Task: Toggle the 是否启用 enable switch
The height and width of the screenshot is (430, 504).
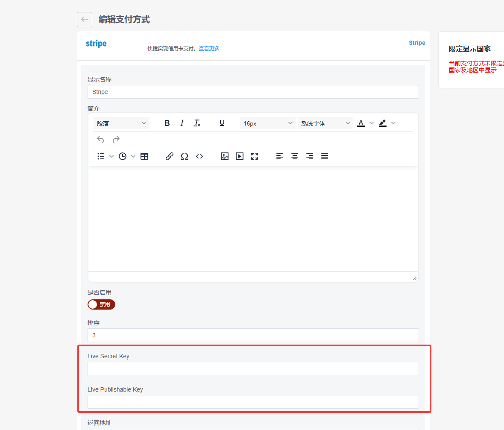Action: 101,304
